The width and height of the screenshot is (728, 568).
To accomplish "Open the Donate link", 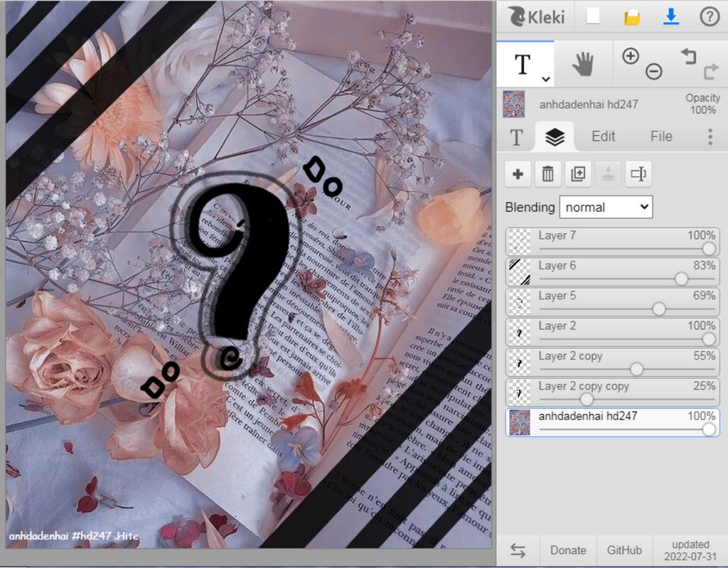I will tap(568, 550).
